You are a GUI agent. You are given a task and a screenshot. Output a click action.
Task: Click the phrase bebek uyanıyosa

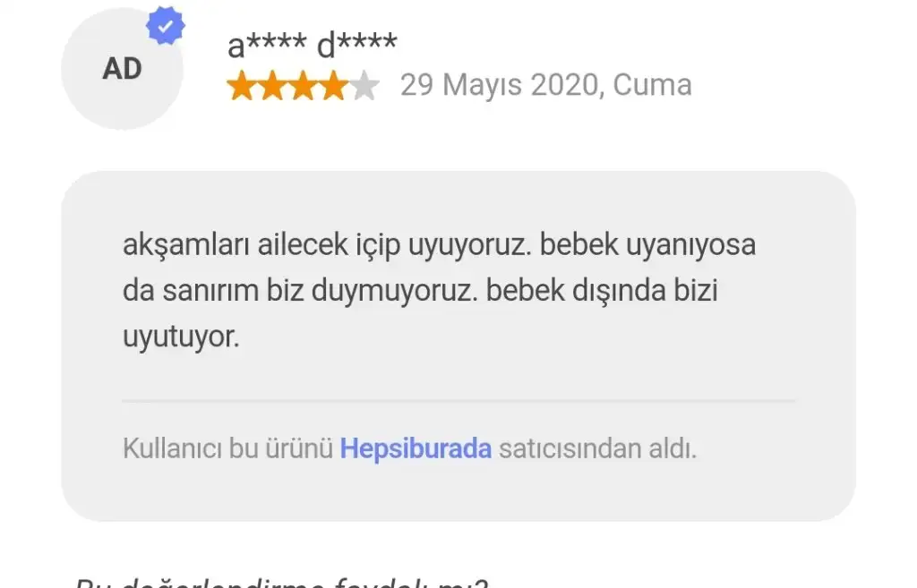coord(647,244)
